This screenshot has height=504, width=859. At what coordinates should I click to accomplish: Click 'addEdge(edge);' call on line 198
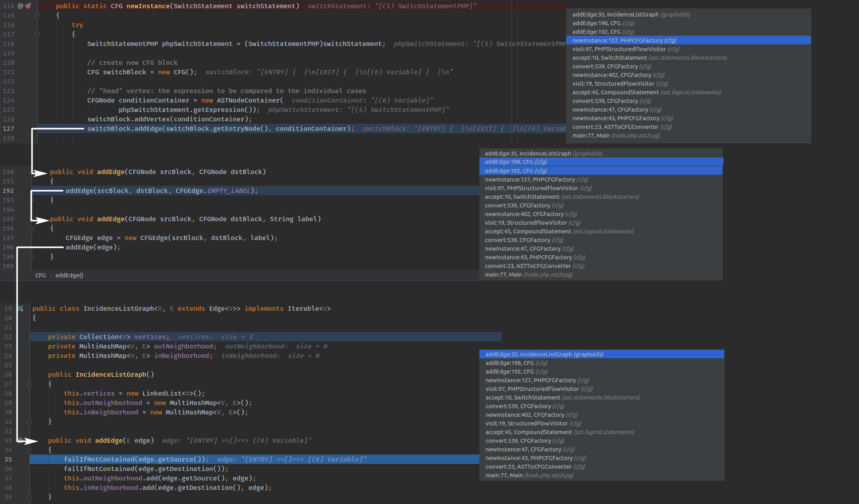point(93,247)
